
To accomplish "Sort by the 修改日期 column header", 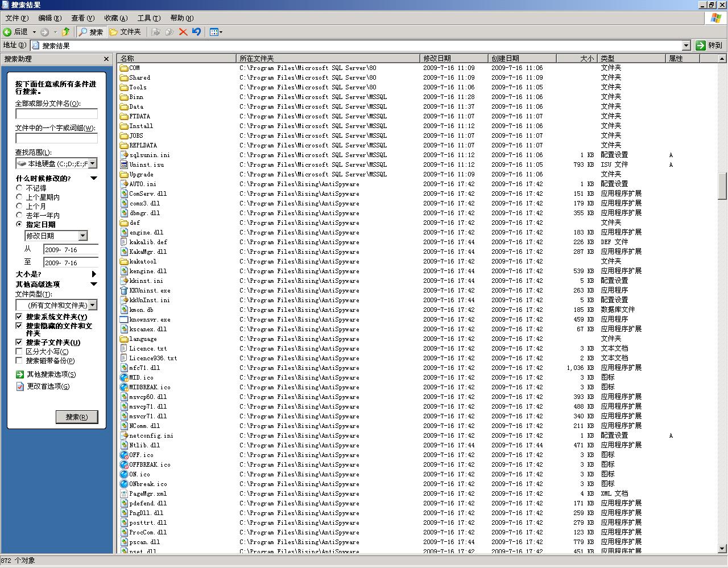I will click(x=454, y=58).
